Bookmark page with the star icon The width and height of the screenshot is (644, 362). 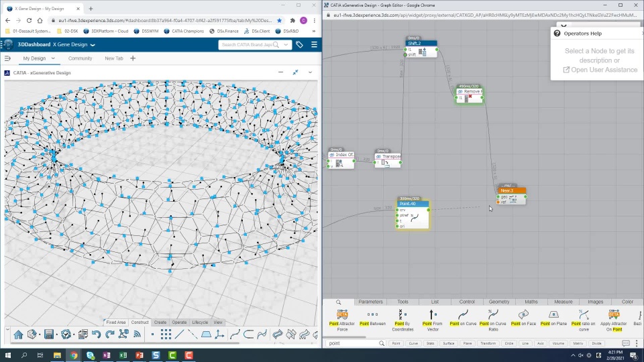[279, 20]
